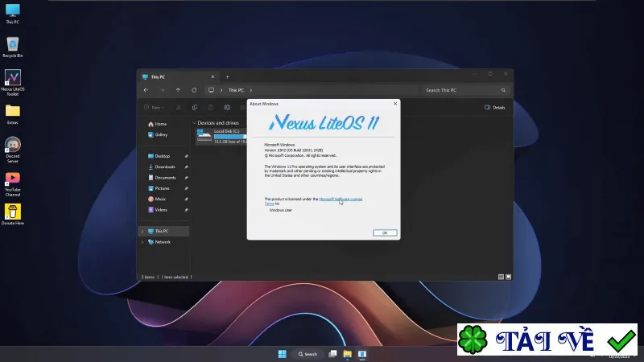Screen dimensions: 644x362
Task: Open Task View on the taskbar
Action: 332,354
